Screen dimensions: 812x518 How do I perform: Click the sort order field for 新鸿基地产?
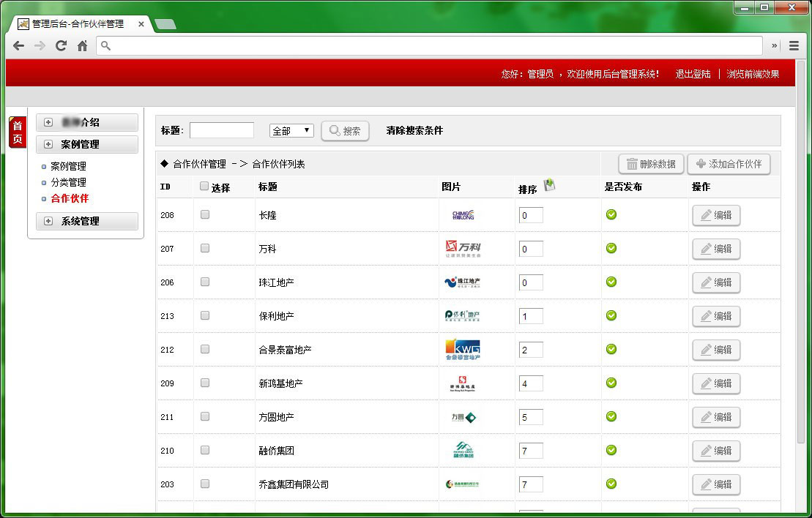point(531,383)
